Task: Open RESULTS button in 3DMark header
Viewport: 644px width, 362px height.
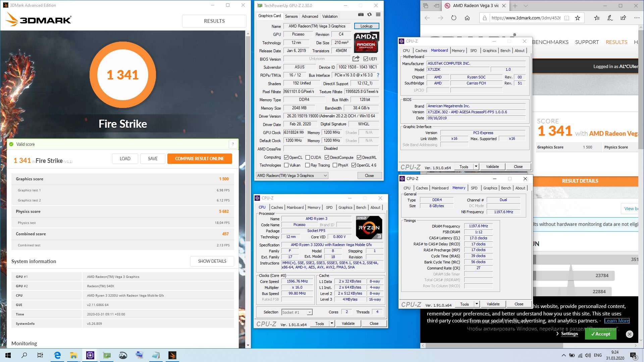Action: click(x=214, y=21)
